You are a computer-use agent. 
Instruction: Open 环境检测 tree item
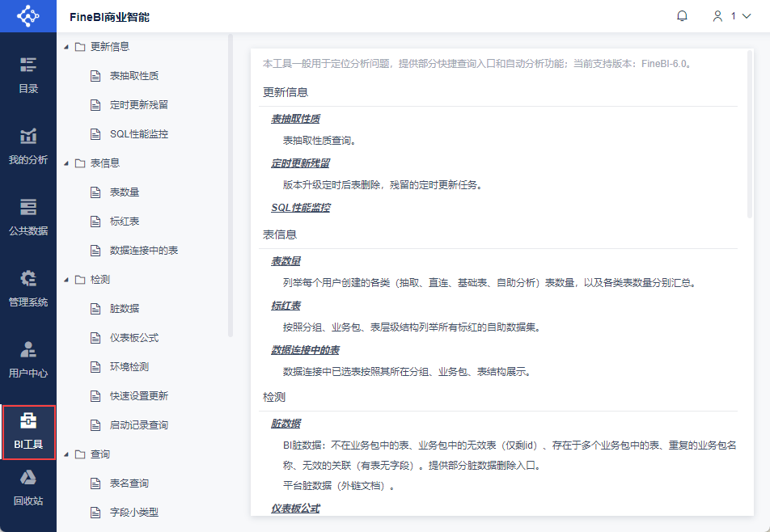point(129,366)
